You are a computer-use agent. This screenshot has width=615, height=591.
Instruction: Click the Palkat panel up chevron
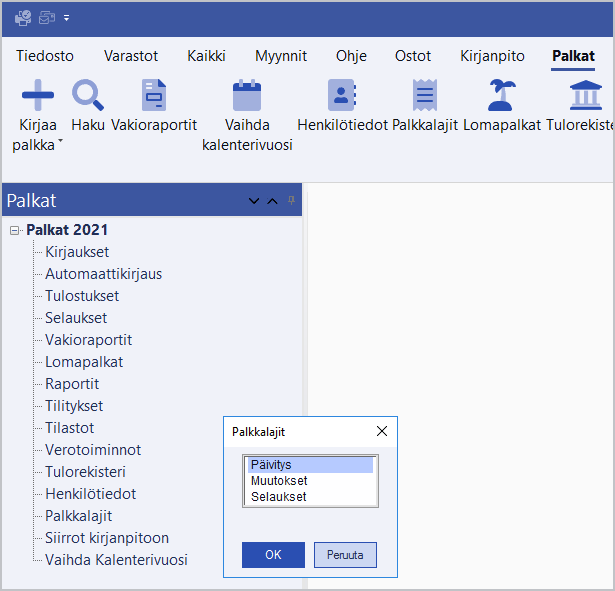[x=272, y=201]
